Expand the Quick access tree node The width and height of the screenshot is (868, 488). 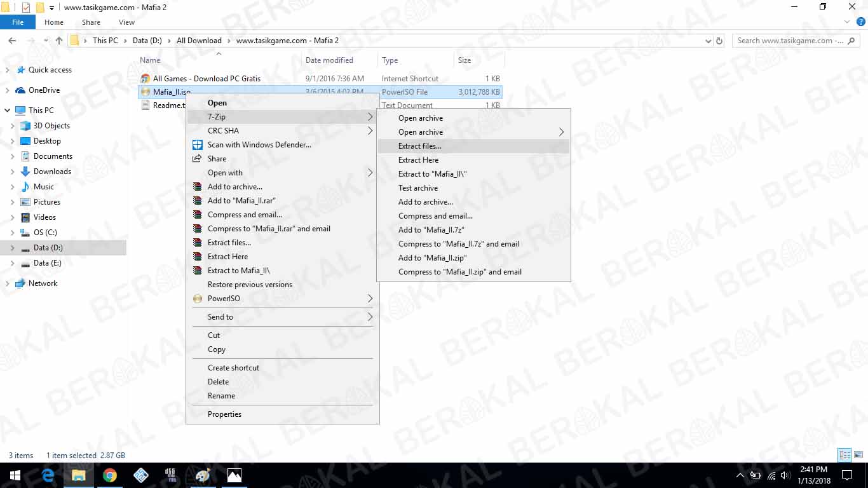pos(8,70)
